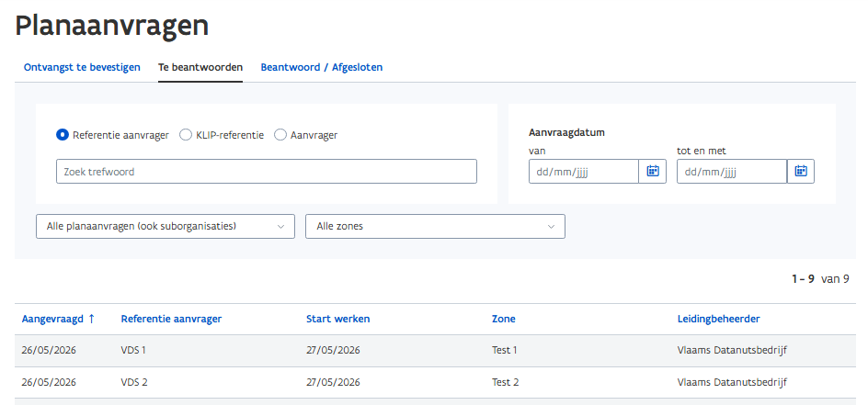Sort by Start werken column header
This screenshot has width=868, height=405.
pyautogui.click(x=338, y=319)
